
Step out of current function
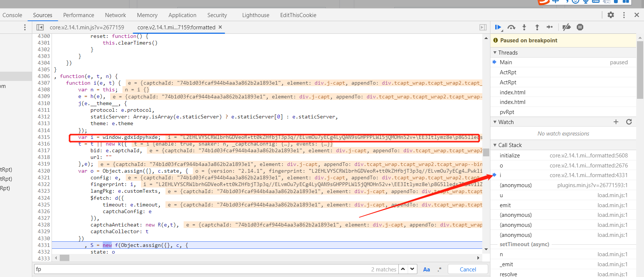[x=537, y=27]
